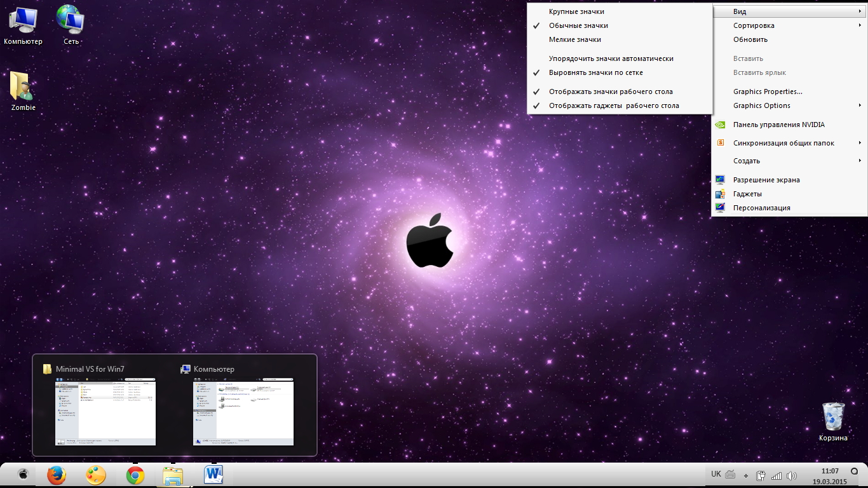Click the NVIDIA logo icon in context menu
This screenshot has height=488, width=868.
point(720,125)
